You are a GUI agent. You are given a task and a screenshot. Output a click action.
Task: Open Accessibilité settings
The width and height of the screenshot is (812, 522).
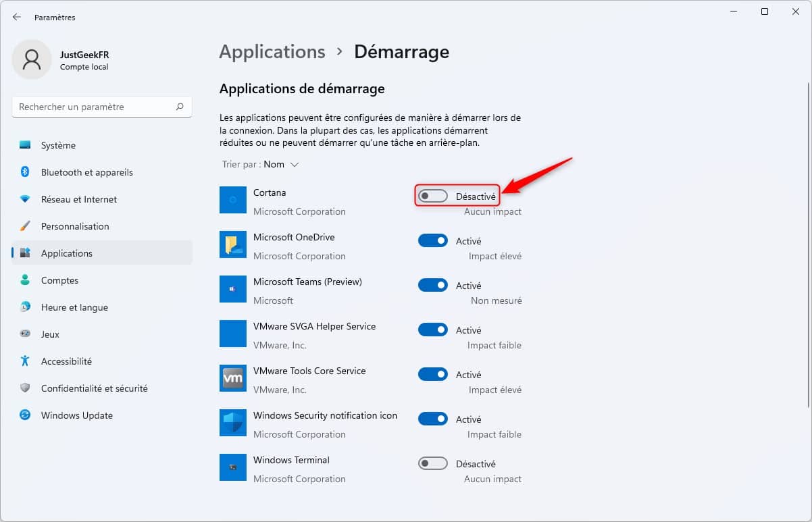coord(102,361)
